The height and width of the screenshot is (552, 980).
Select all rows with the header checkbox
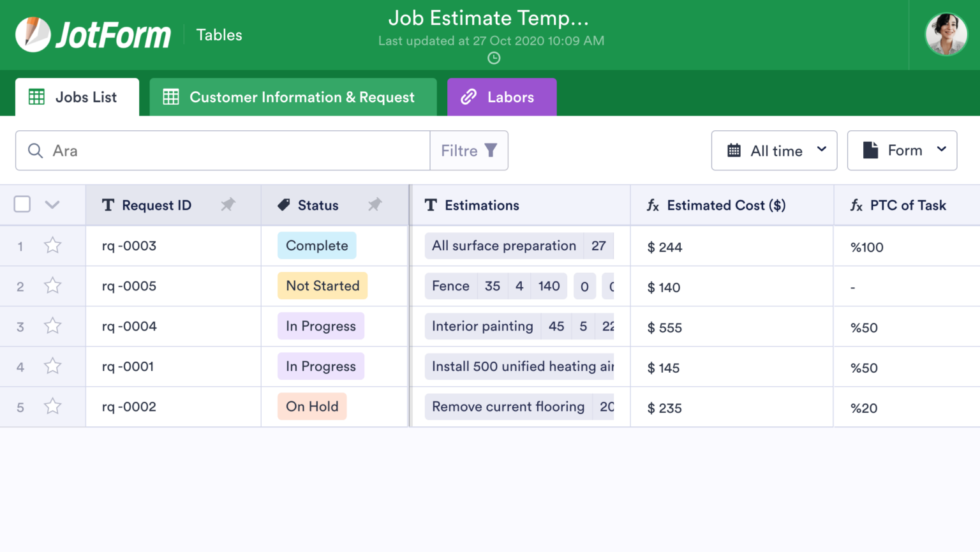(22, 204)
